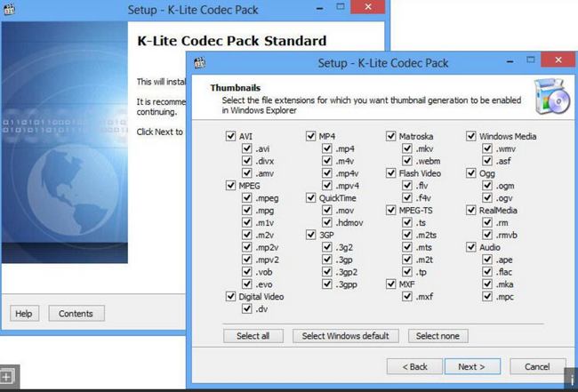Click the info icon at the bottom-right corner
This screenshot has width=578, height=392.
point(571,380)
